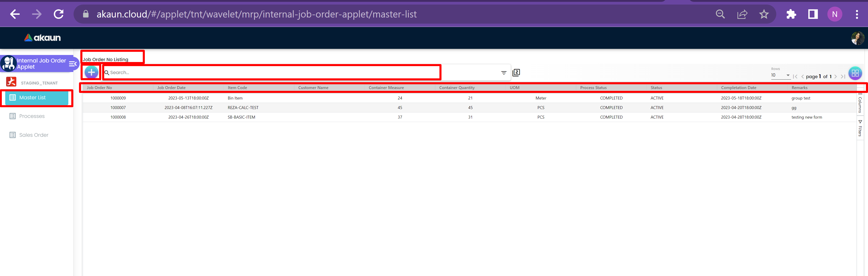Screen dimensions: 868x276
Task: Click the Search input field
Action: point(270,72)
